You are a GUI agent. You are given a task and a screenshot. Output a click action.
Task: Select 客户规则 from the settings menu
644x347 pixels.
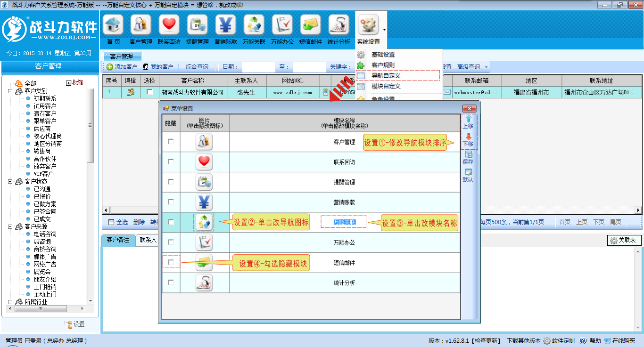[383, 65]
